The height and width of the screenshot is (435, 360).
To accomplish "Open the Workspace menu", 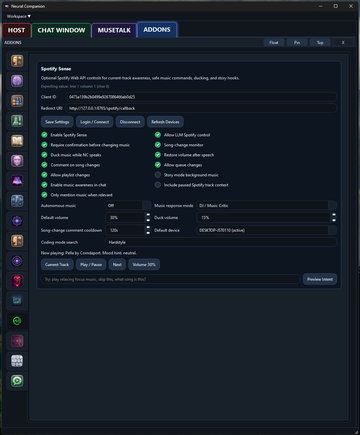I will tap(19, 16).
